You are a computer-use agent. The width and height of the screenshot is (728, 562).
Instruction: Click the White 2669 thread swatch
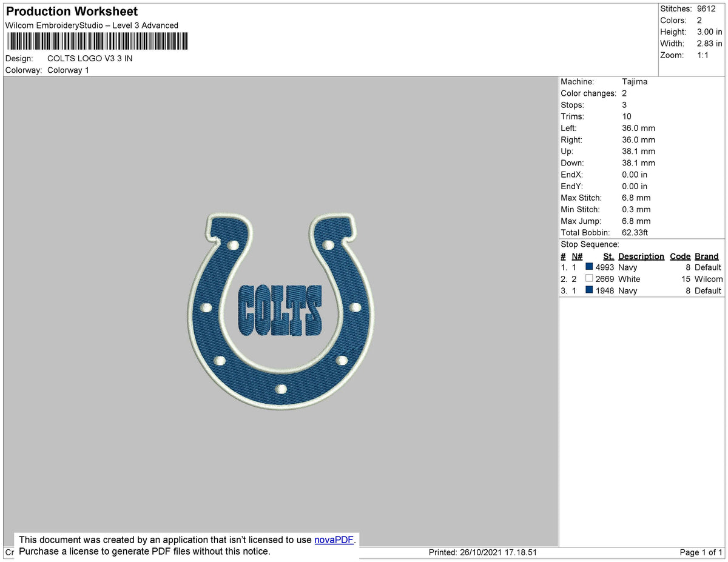coord(588,279)
